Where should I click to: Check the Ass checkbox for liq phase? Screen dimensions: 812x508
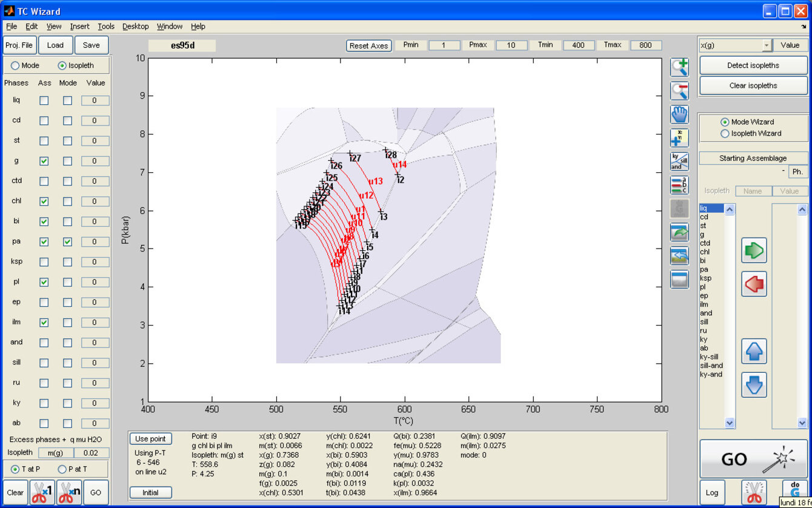click(44, 101)
